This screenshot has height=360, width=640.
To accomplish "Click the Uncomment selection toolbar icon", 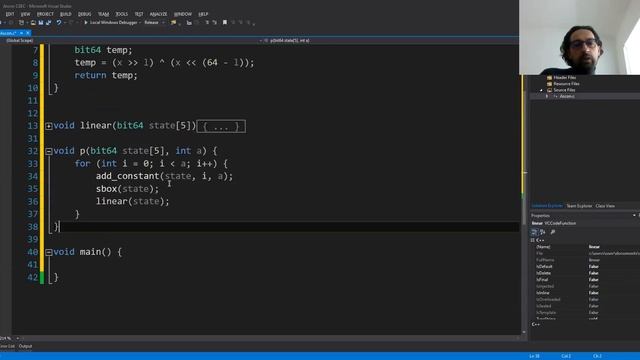I will point(214,22).
